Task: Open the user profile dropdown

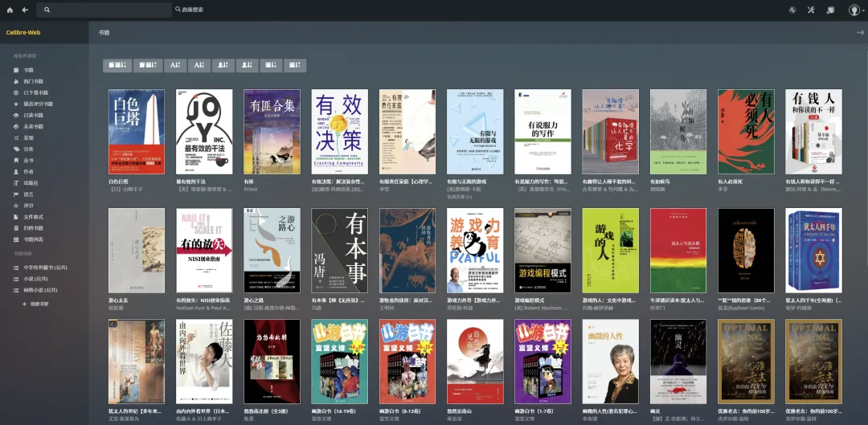Action: (856, 10)
